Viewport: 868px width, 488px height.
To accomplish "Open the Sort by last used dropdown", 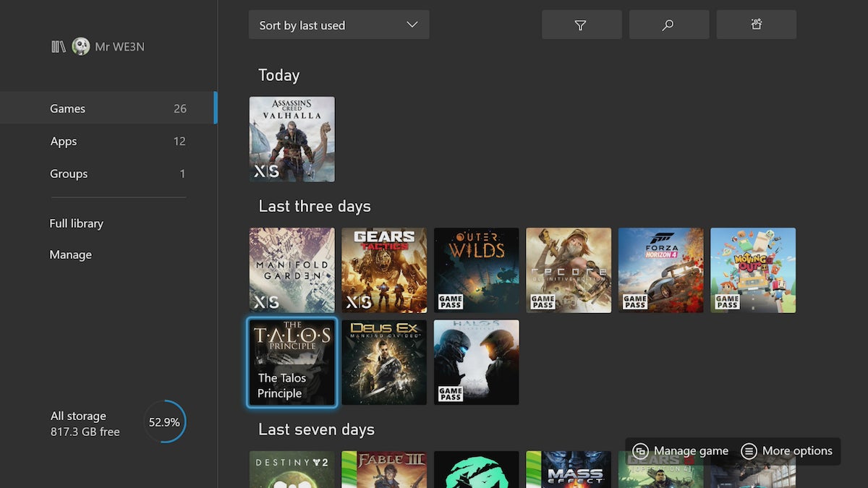I will point(325,24).
